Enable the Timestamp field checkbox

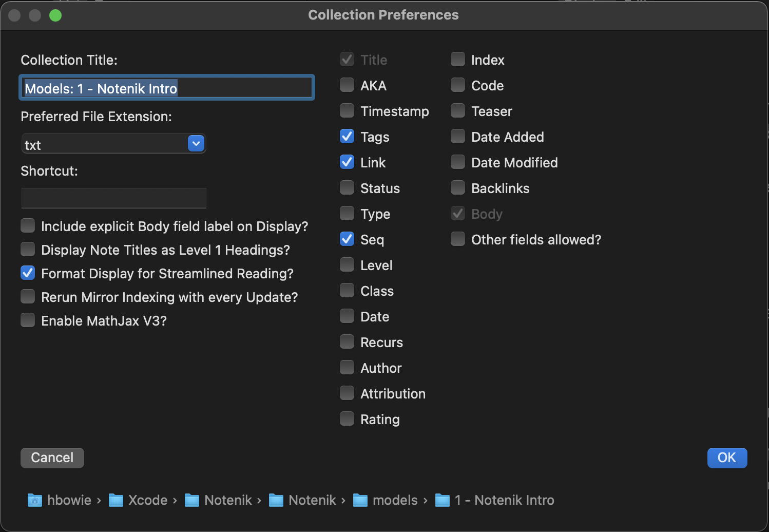click(x=347, y=111)
